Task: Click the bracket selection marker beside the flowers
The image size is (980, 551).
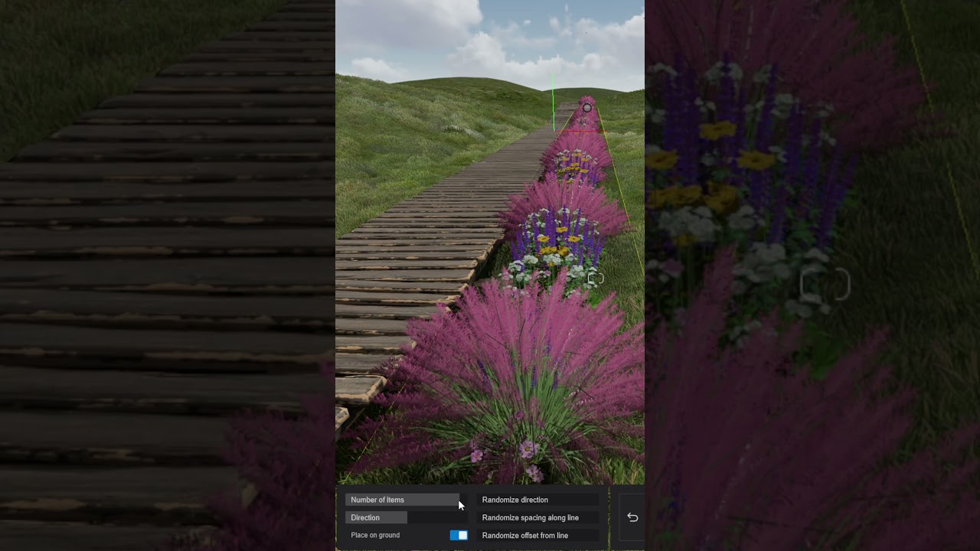Action: click(596, 279)
